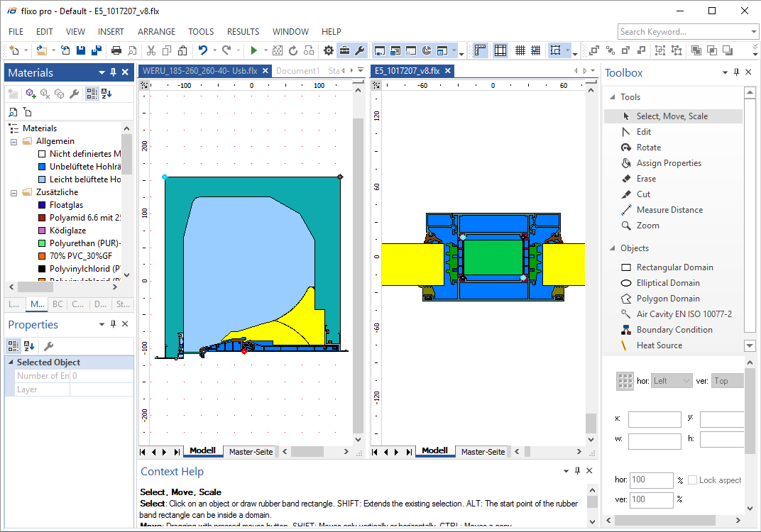Viewport: 761px width, 532px height.
Task: Select the Boundary Condition tool
Action: [x=674, y=330]
